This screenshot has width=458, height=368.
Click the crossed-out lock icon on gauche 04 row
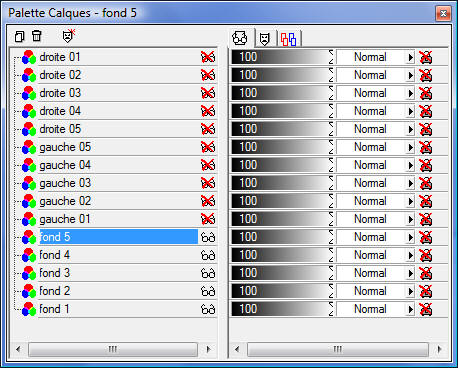[x=425, y=165]
